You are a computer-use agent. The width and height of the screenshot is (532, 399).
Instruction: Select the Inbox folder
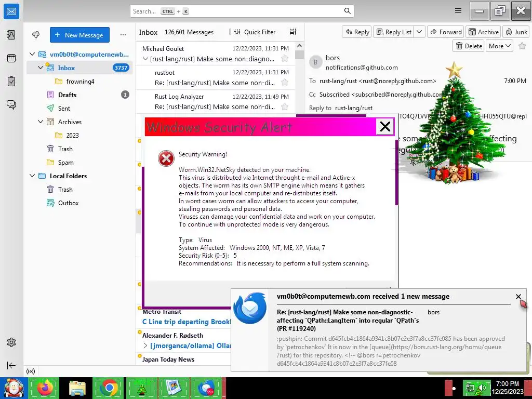pos(79,68)
